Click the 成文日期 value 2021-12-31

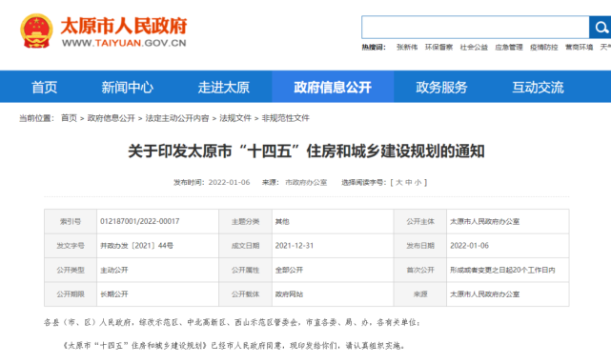pyautogui.click(x=295, y=246)
